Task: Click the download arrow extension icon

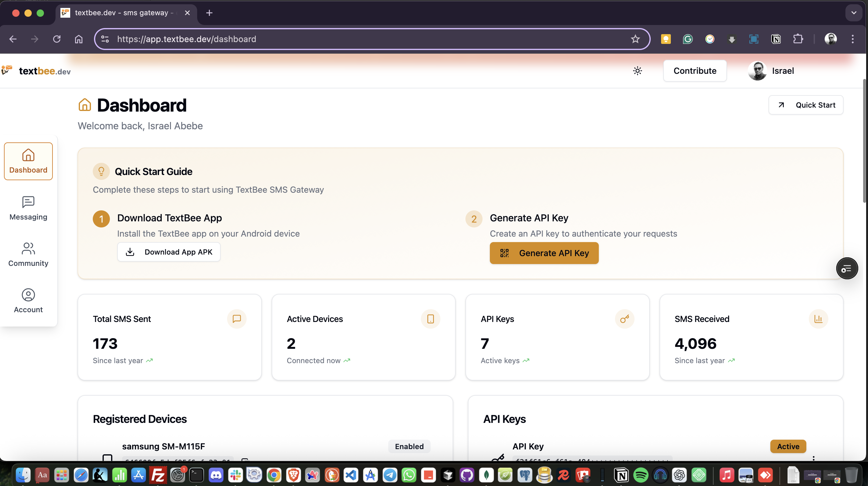Action: 732,39
